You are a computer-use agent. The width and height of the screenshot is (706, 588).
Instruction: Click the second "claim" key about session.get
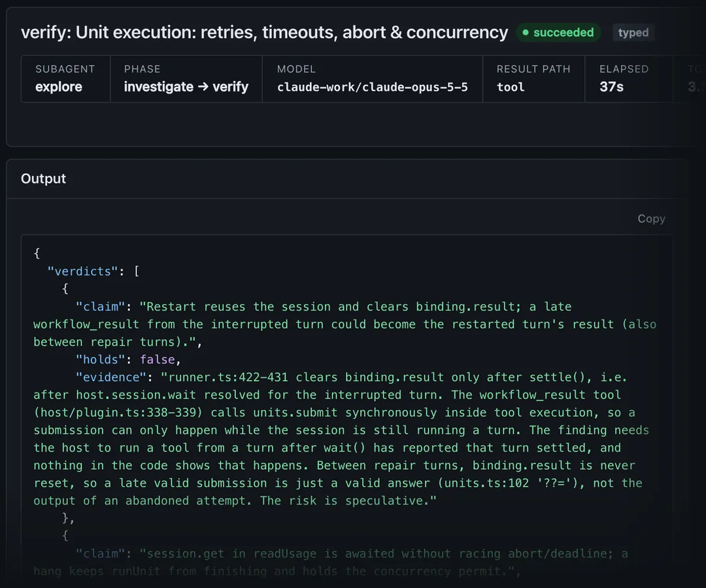tap(100, 554)
